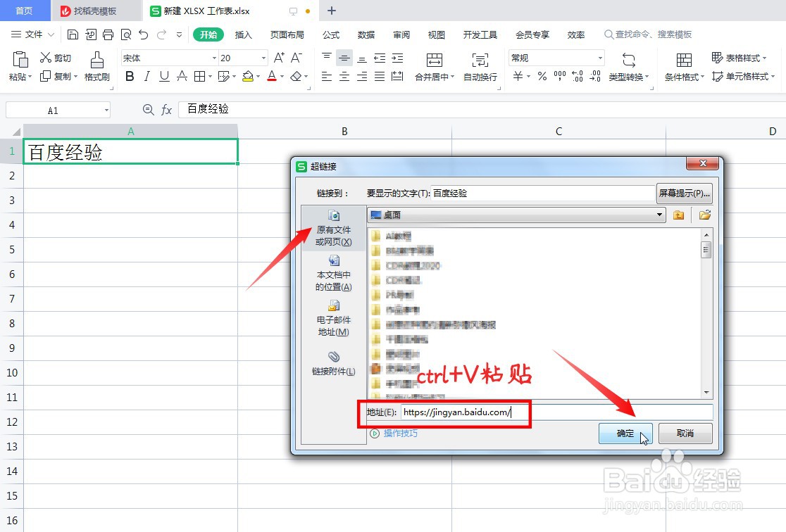Viewport: 786px width, 532px height.
Task: Align cell text to vertical middle
Action: (x=344, y=58)
